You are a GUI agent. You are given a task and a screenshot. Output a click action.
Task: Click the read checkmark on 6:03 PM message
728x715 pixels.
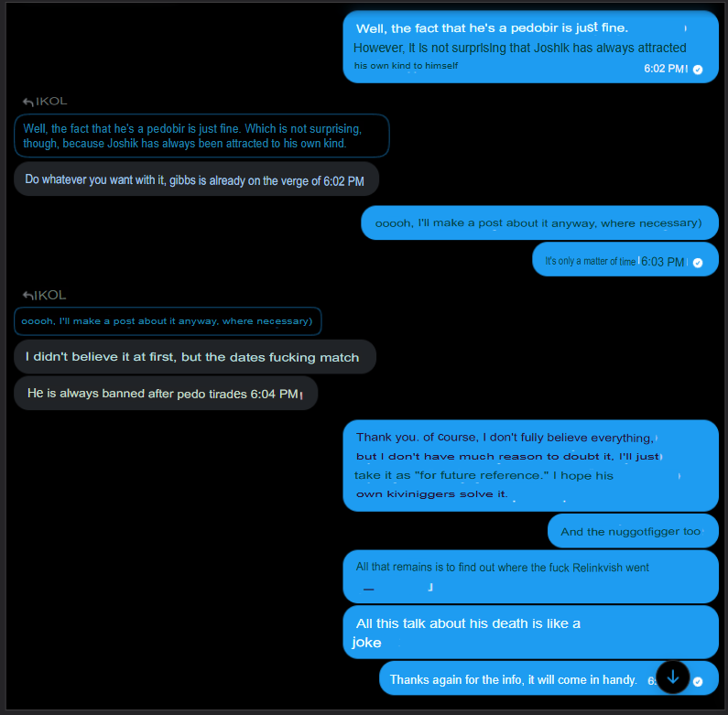pos(698,263)
